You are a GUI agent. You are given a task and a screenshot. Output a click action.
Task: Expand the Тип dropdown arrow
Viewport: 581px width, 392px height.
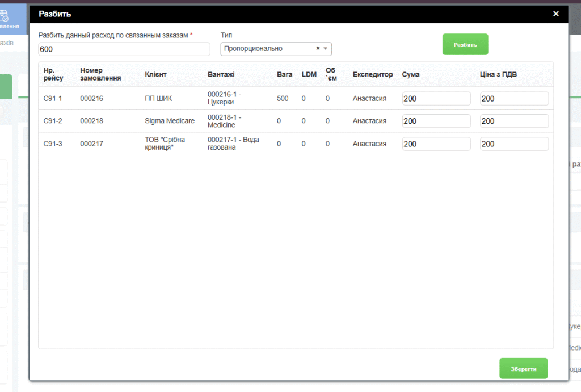pyautogui.click(x=326, y=49)
